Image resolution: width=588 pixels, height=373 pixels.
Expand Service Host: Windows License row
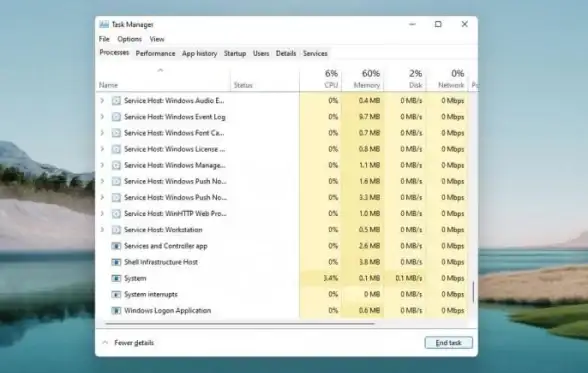coord(102,149)
